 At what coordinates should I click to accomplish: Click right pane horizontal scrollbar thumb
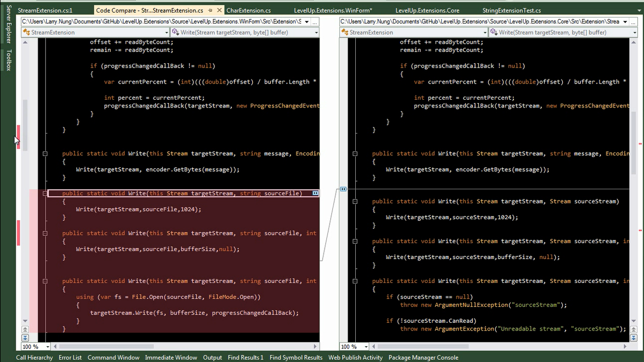[x=423, y=347]
